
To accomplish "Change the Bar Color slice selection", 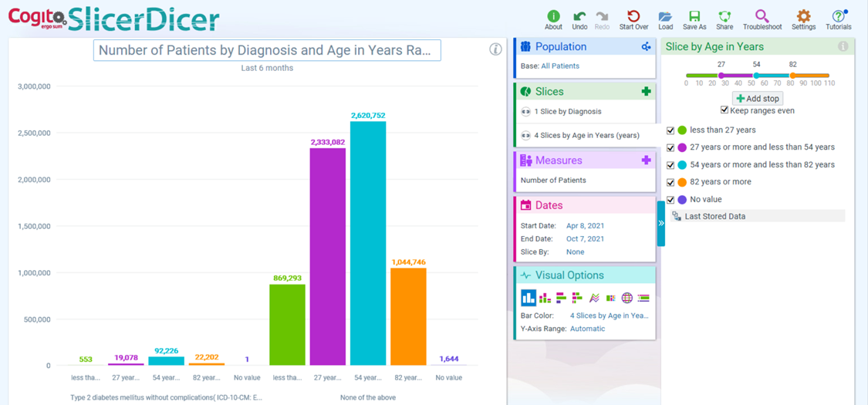I will pyautogui.click(x=609, y=316).
